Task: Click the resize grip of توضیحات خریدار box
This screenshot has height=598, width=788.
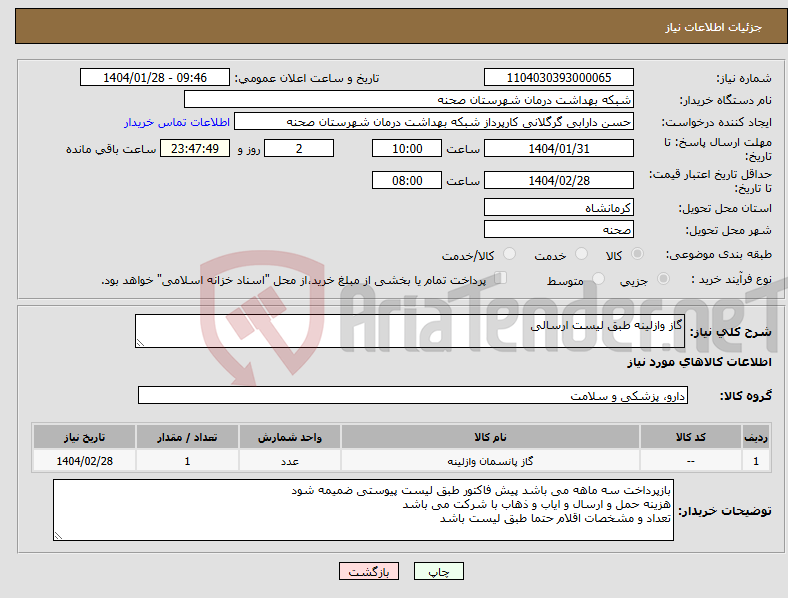Action: (58, 536)
